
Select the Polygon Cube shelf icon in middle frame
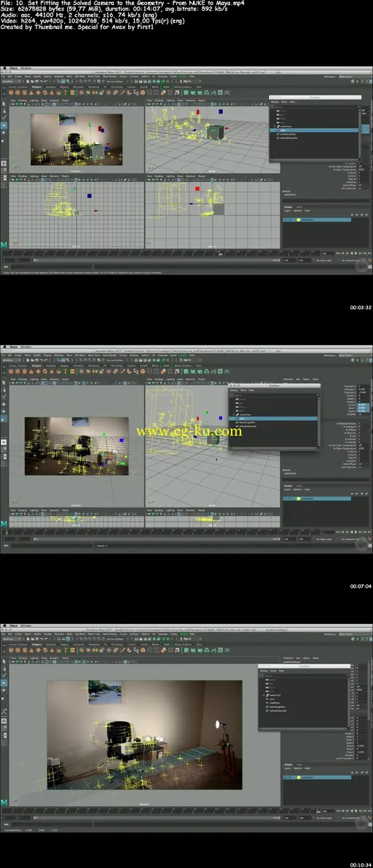17,371
